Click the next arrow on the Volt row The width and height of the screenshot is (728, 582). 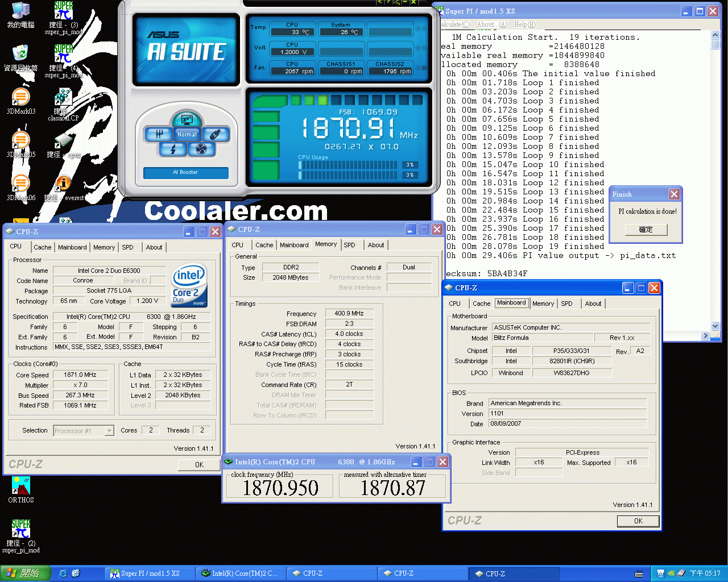coord(424,48)
